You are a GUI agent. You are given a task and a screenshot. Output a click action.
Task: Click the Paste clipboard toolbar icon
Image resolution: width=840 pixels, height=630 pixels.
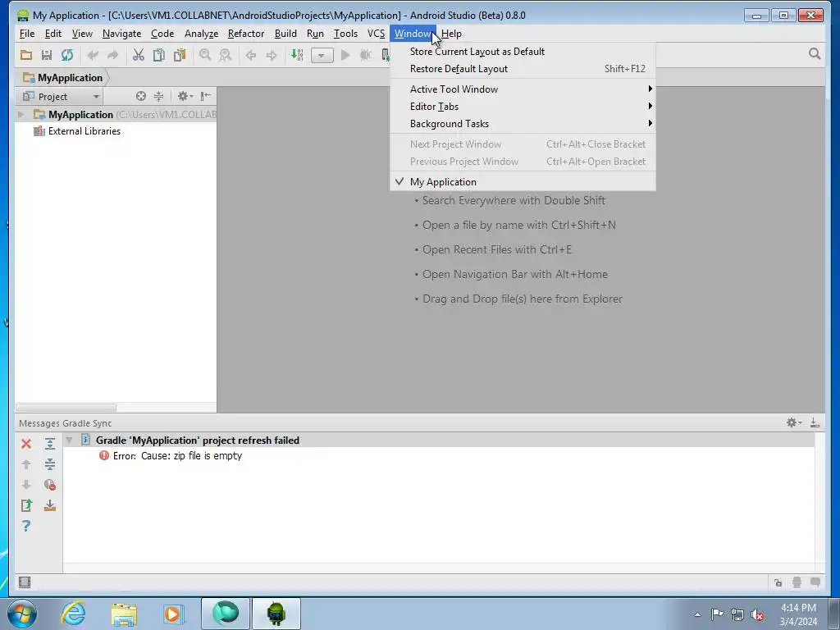point(180,55)
